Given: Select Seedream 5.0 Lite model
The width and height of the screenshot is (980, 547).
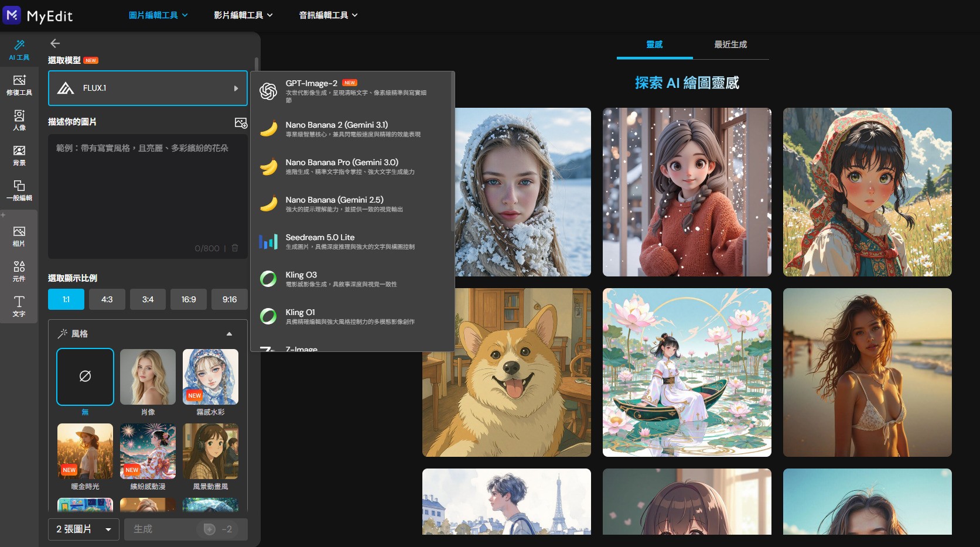Looking at the screenshot, I should (353, 241).
